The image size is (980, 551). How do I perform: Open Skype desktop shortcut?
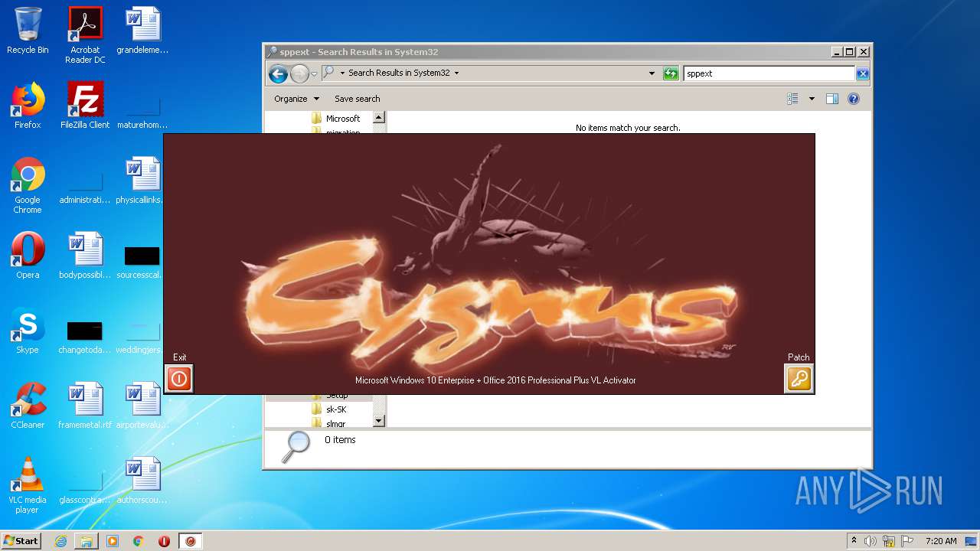(x=28, y=331)
